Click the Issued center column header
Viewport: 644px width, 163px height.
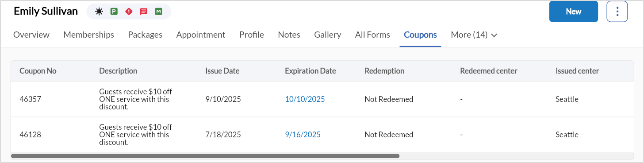pyautogui.click(x=577, y=71)
